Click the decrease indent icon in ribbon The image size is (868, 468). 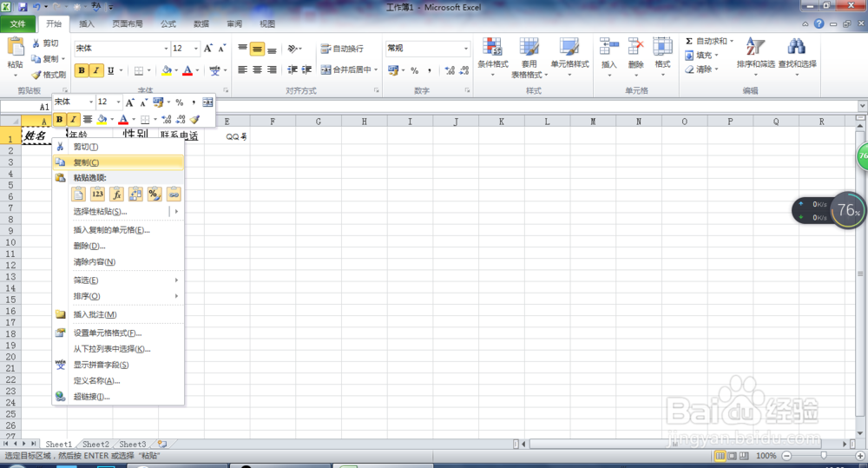coord(293,69)
